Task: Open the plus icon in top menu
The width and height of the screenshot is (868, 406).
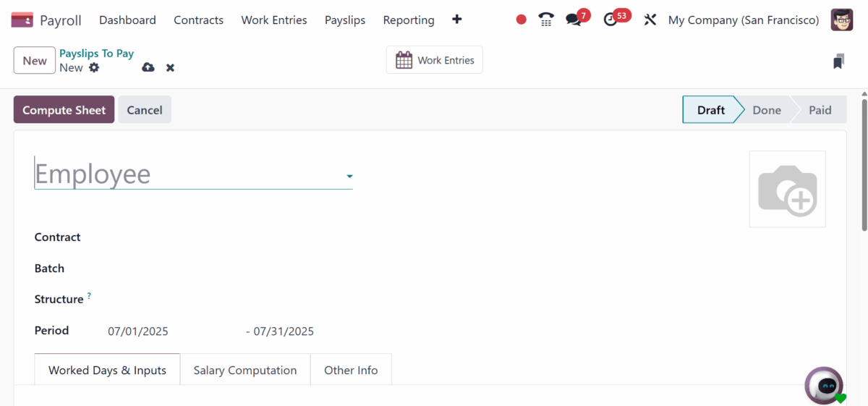Action: click(456, 20)
